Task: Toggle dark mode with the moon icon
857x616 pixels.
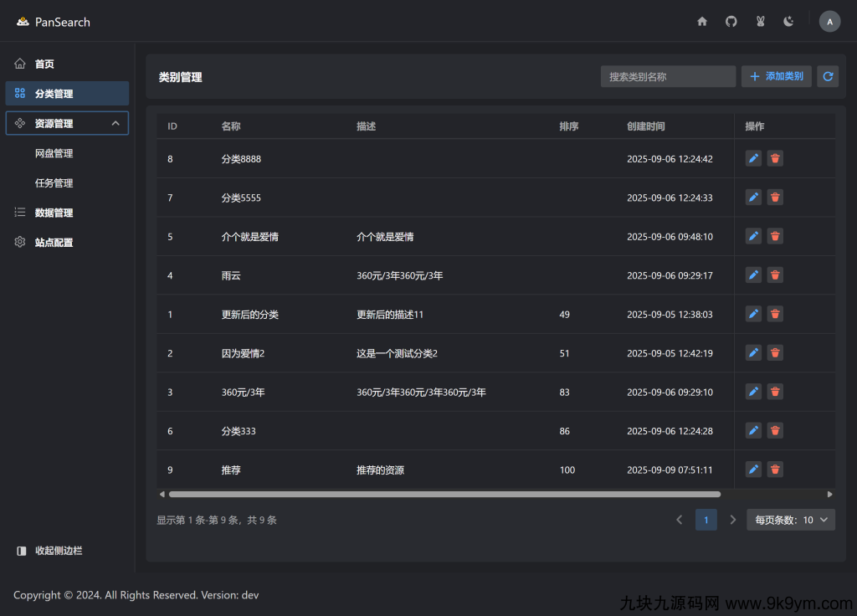Action: 788,21
